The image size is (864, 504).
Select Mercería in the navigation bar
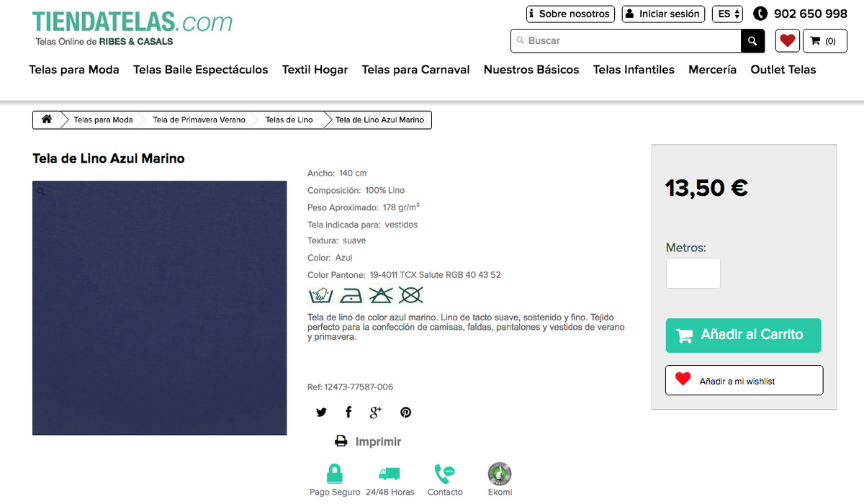point(712,70)
